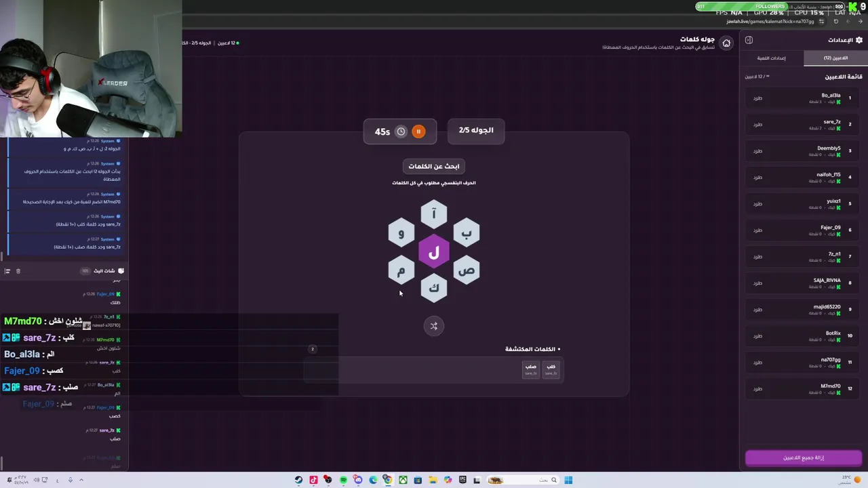Screen dimensions: 868x488
Task: Kick player naifoh_f15
Action: coord(757,178)
